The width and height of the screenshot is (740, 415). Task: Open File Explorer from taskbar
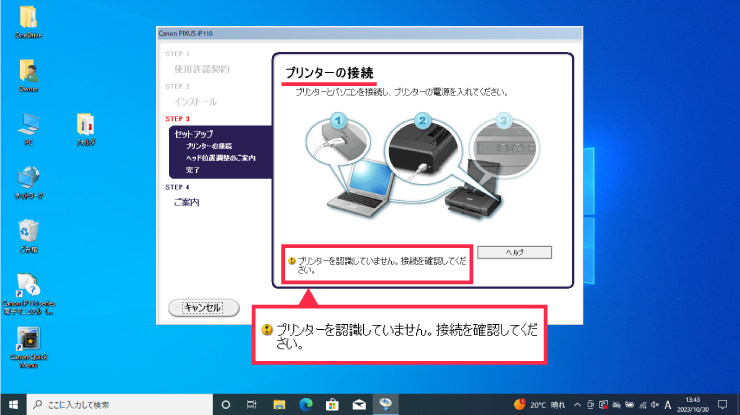(x=279, y=404)
